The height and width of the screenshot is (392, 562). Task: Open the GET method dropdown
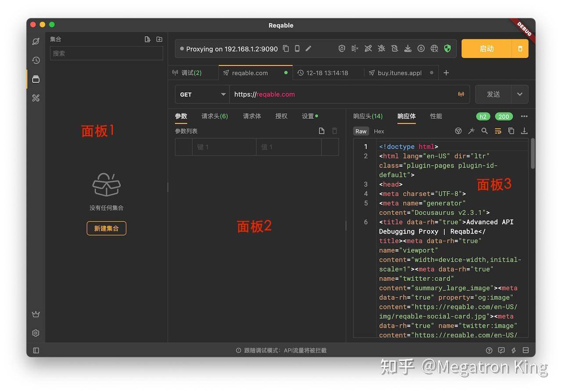click(x=202, y=94)
